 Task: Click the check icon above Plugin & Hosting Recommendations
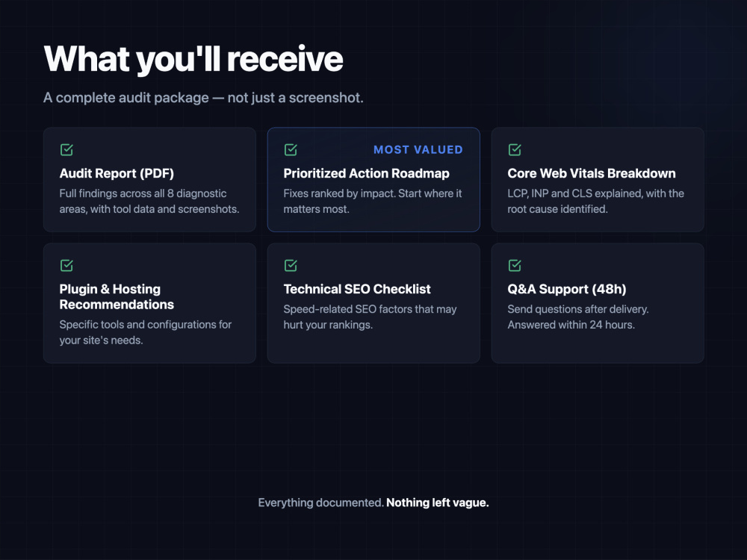pyautogui.click(x=66, y=265)
